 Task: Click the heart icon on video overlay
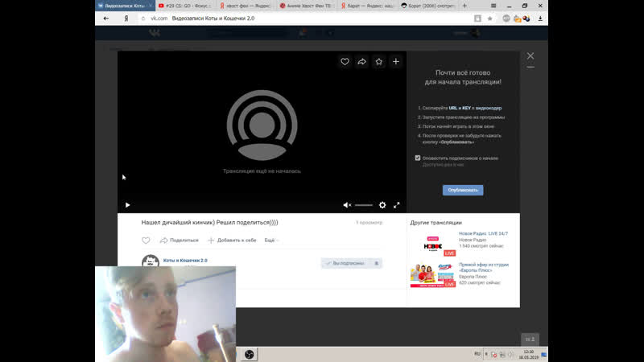pos(345,62)
